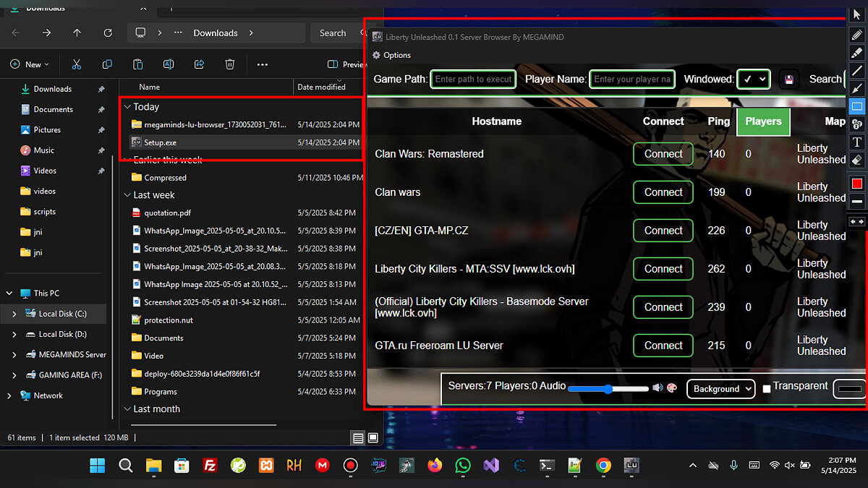Adjust the Audio volume slider

608,389
